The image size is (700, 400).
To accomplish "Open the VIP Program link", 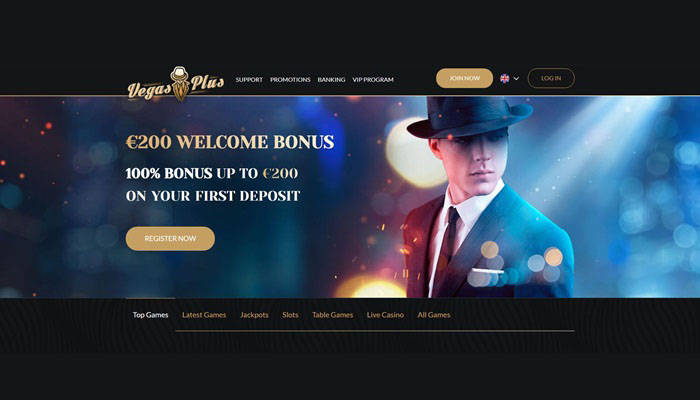I will pos(373,79).
